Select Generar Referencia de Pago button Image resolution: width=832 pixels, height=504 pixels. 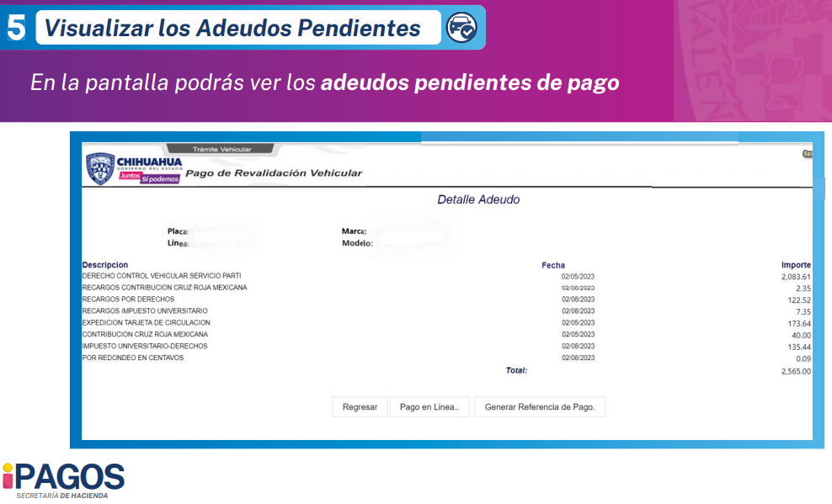[540, 406]
